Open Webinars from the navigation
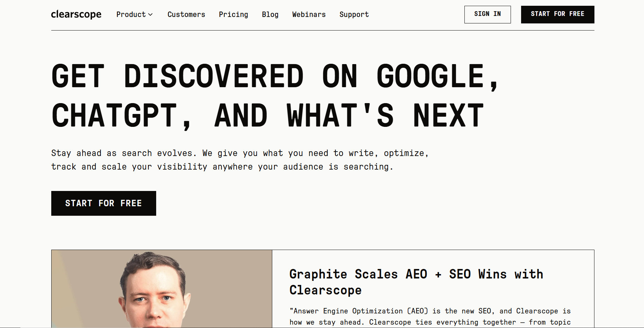Viewport: 644px width, 328px height. tap(309, 15)
